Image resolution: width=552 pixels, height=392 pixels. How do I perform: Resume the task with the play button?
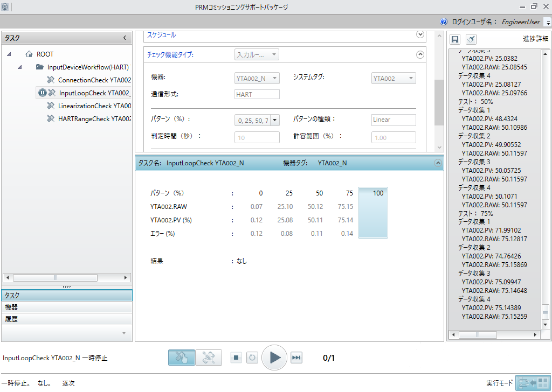tap(274, 358)
